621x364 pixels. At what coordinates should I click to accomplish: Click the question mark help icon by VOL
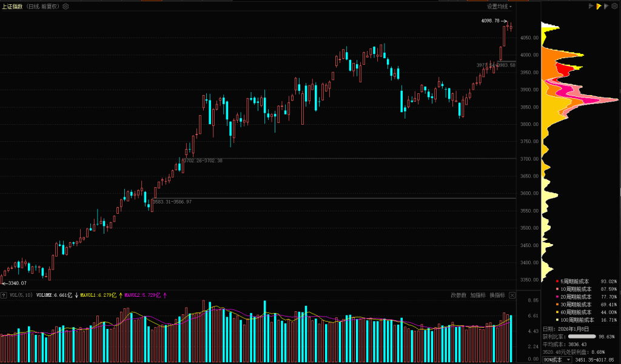click(4, 296)
